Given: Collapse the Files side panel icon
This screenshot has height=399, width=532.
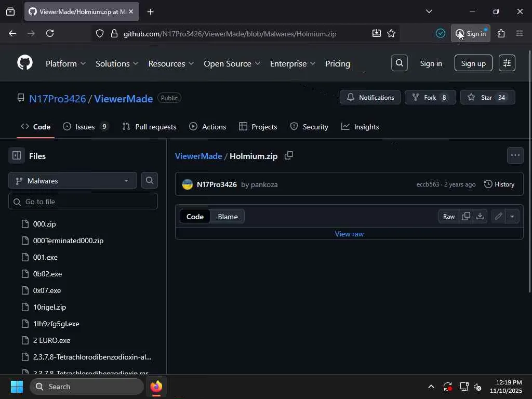Looking at the screenshot, I should click(x=17, y=156).
